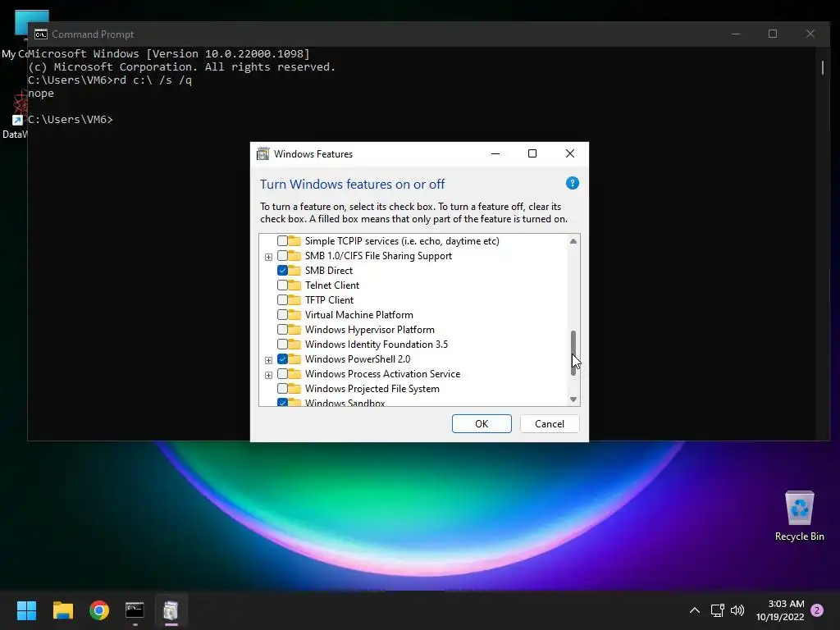This screenshot has width=840, height=630.
Task: Click the features list scrollbar thumb
Action: 573,353
